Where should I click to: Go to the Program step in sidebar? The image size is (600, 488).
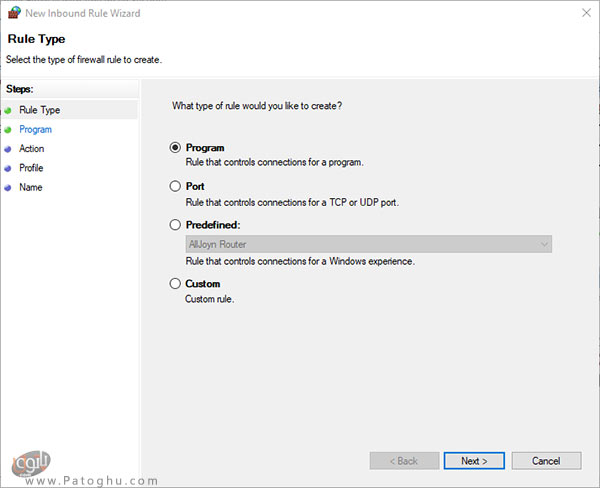(x=36, y=129)
